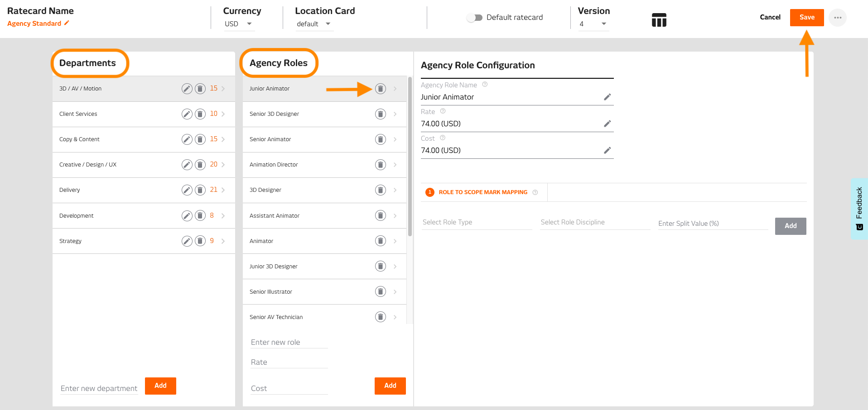Click Cancel in the header
This screenshot has height=410, width=868.
tap(770, 17)
